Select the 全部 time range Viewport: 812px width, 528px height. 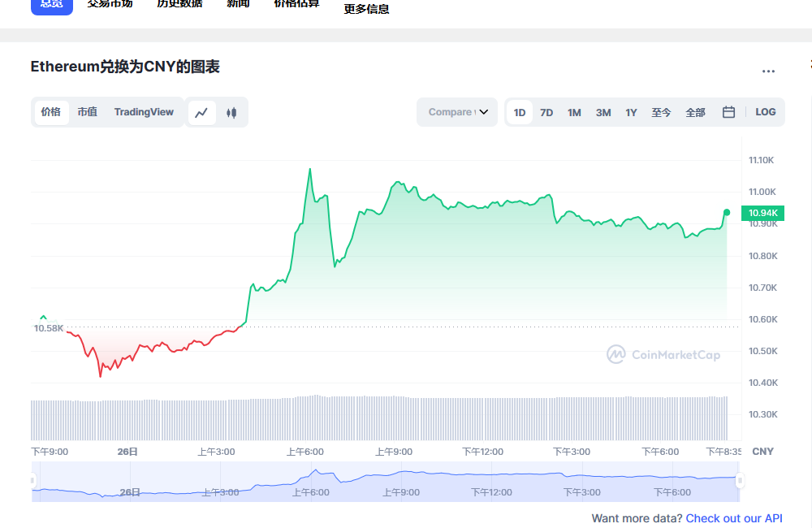pos(695,112)
